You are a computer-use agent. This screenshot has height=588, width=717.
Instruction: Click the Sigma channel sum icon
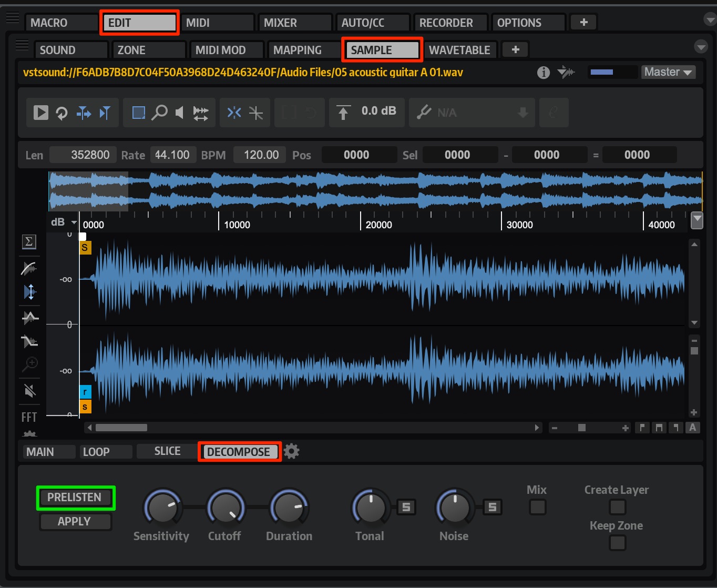click(29, 241)
